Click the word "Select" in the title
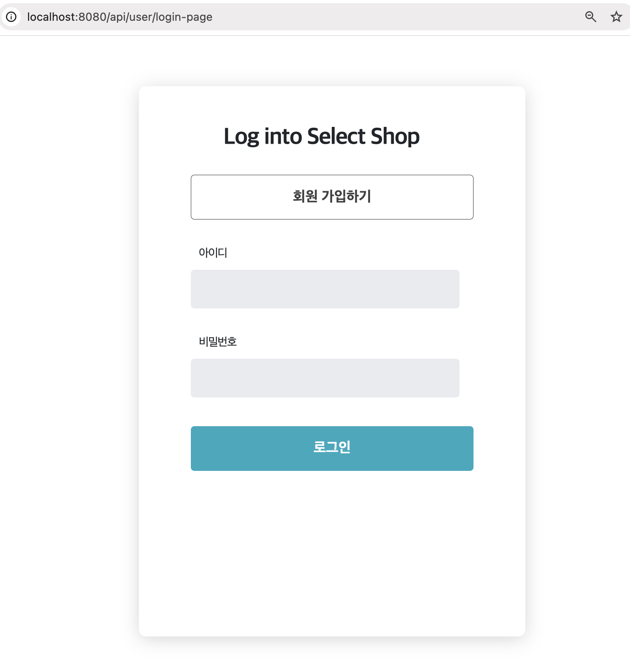630x672 pixels. (336, 136)
